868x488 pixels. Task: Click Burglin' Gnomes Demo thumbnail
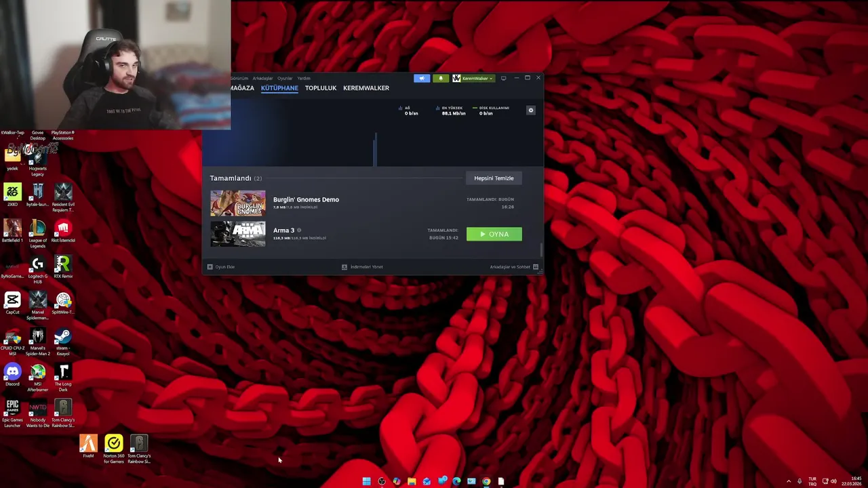pyautogui.click(x=238, y=203)
